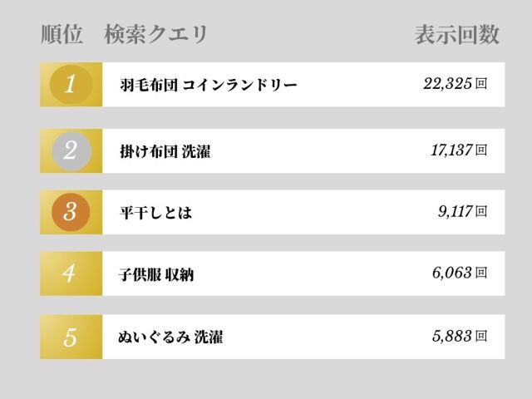Select the 羽毛布団 コインランドリー query

point(208,85)
